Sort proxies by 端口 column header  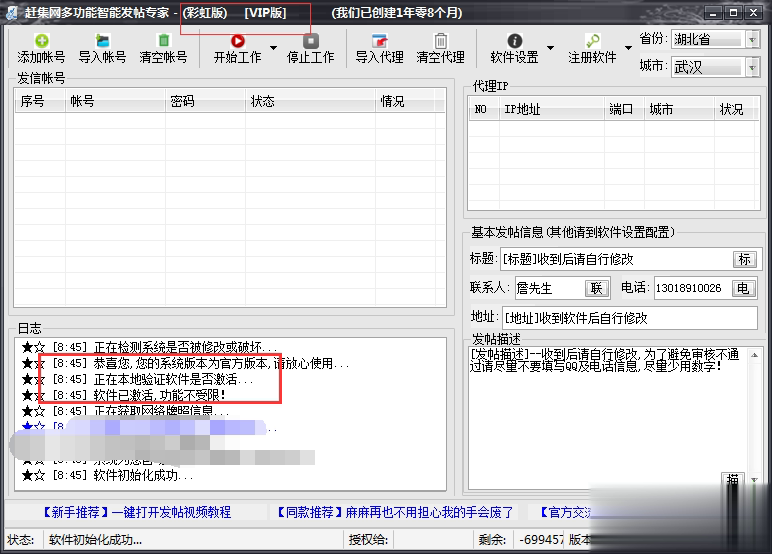click(x=624, y=109)
